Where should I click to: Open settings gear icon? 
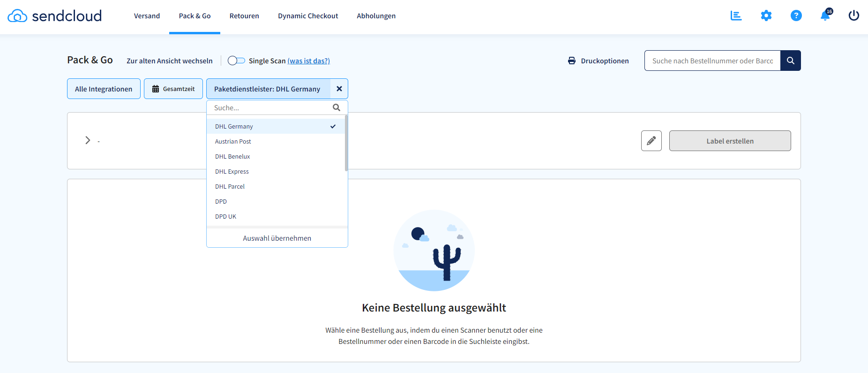[x=766, y=15]
